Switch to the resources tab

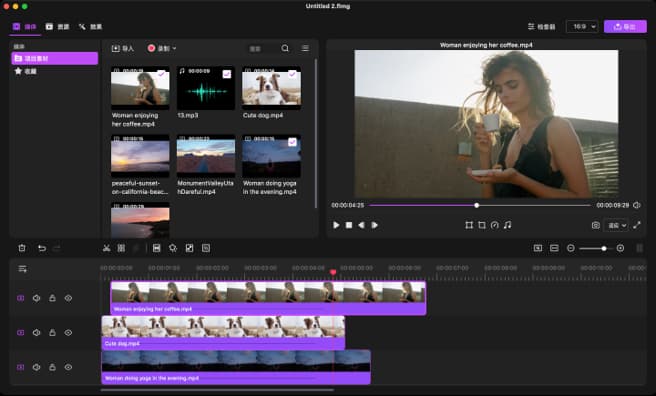(x=57, y=27)
